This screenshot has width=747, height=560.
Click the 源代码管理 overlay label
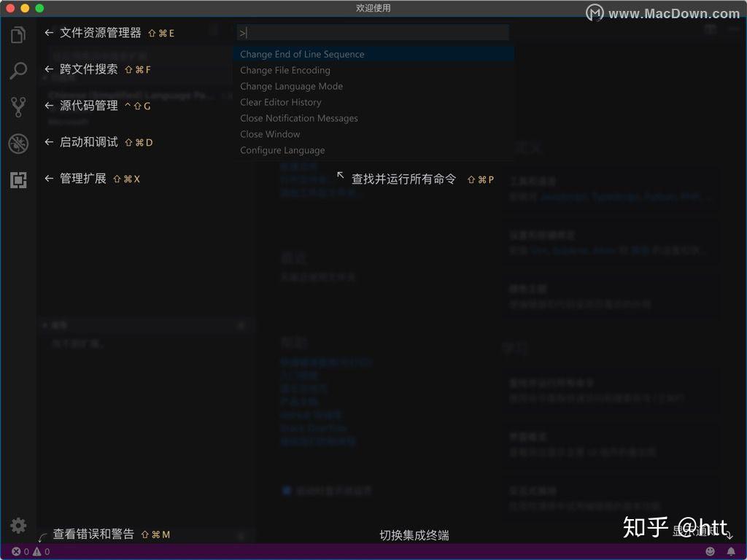click(88, 106)
